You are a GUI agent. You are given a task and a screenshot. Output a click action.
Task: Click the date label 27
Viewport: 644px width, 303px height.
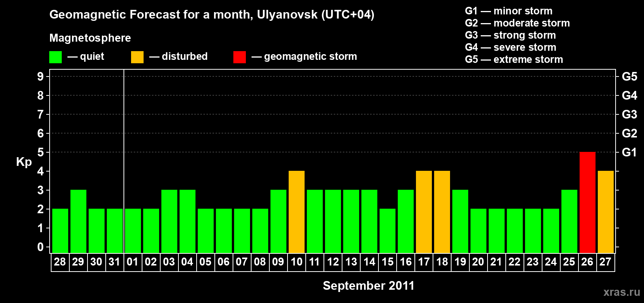[605, 262]
